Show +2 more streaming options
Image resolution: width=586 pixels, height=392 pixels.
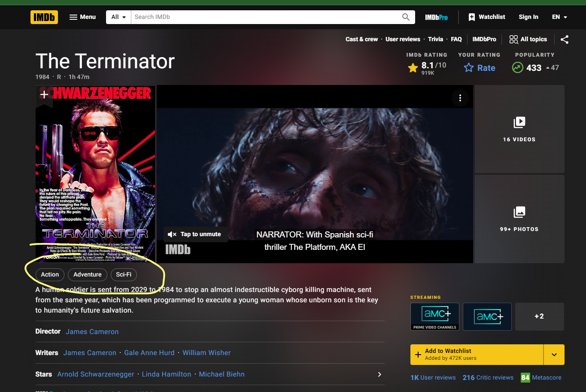point(540,316)
